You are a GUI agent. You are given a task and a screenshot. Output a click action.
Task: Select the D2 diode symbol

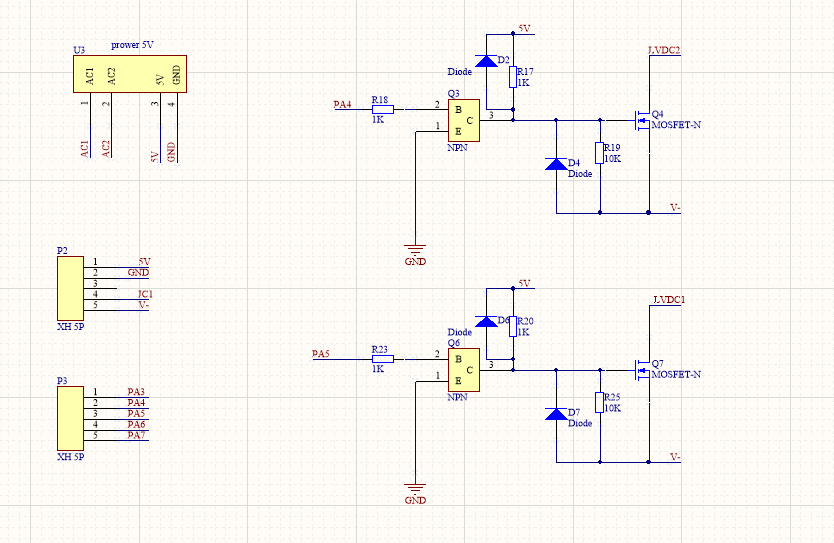pyautogui.click(x=486, y=61)
